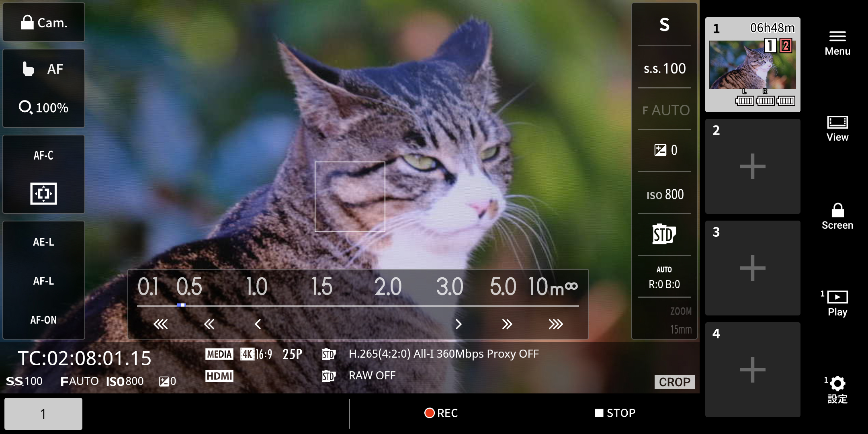
Task: Click the STD icon beside H.265 text
Action: click(x=328, y=354)
